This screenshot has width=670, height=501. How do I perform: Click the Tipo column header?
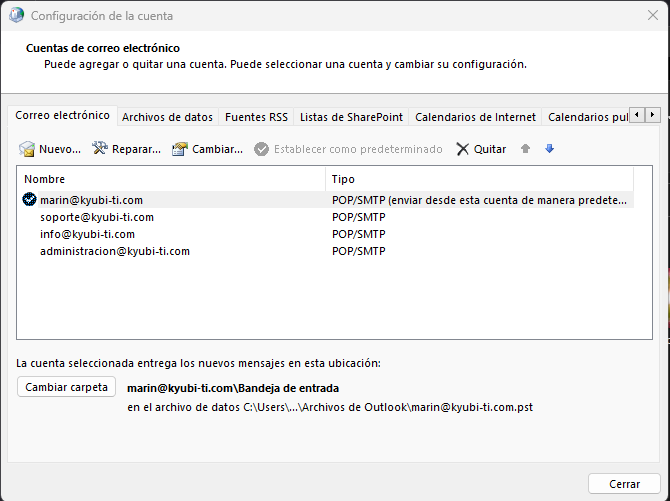(479, 179)
